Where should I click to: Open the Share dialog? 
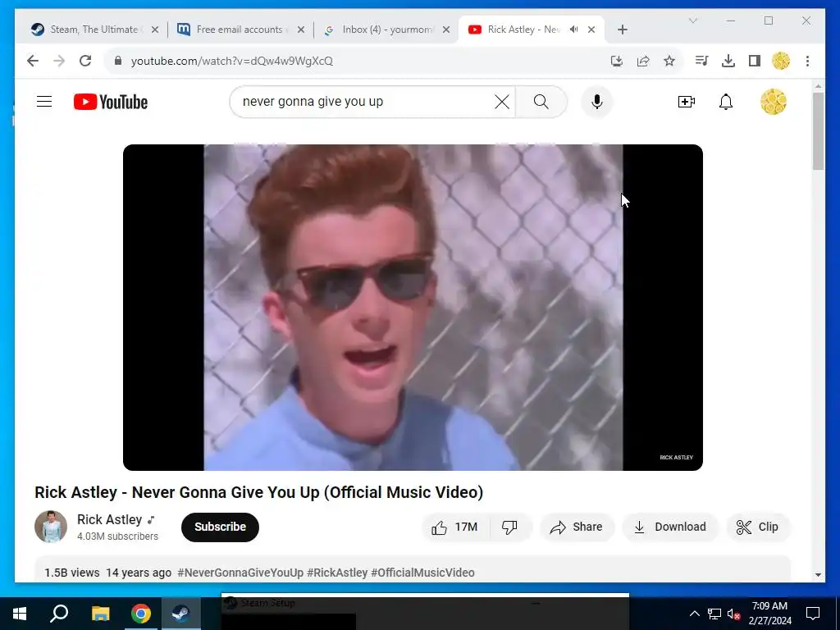pos(577,527)
